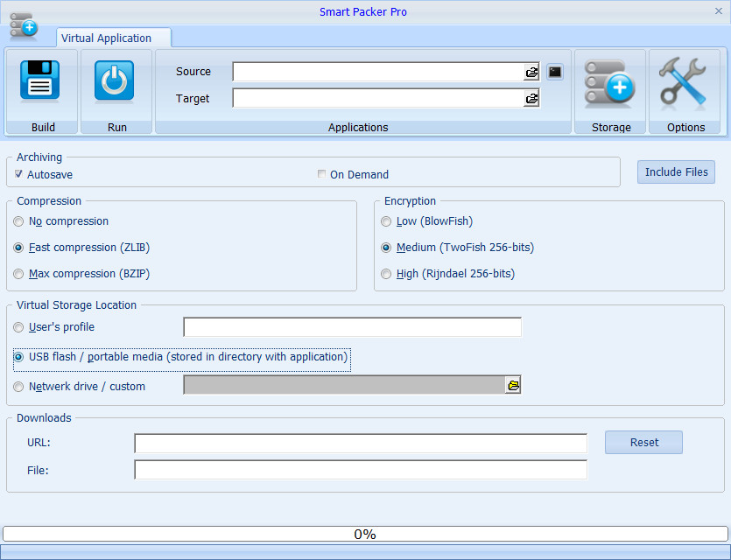This screenshot has width=731, height=560.
Task: Enable the On Demand checkbox
Action: [x=321, y=174]
